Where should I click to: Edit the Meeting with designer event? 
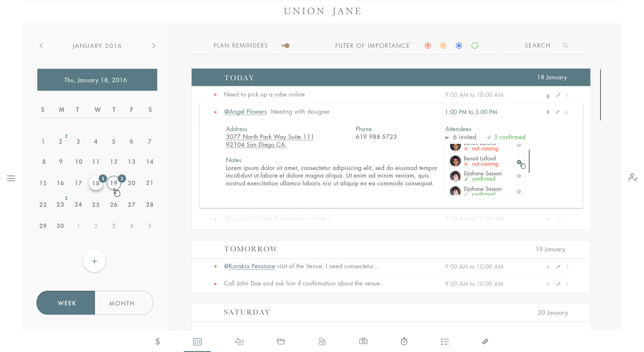click(x=557, y=112)
